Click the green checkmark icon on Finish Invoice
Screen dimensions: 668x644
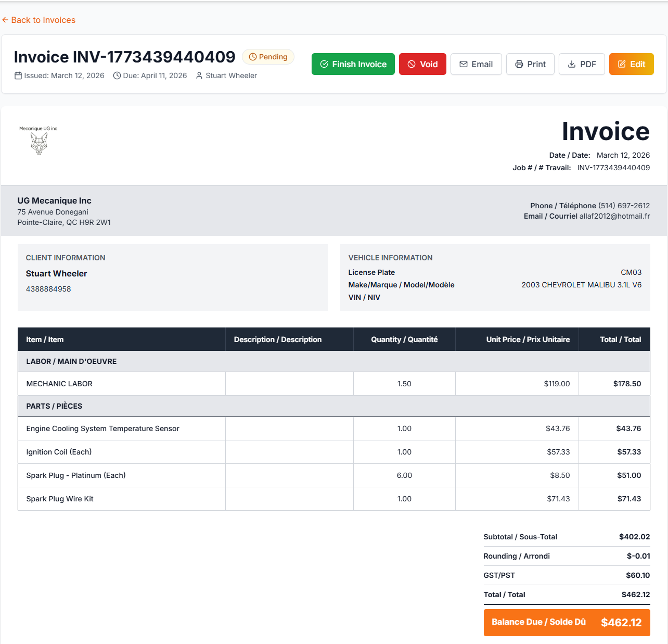pos(324,64)
